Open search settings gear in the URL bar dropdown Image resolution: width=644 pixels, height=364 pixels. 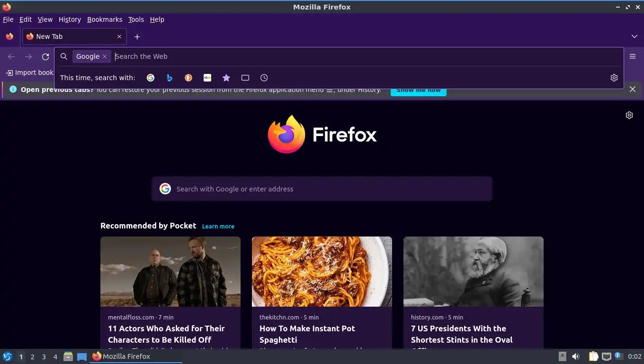pyautogui.click(x=614, y=78)
